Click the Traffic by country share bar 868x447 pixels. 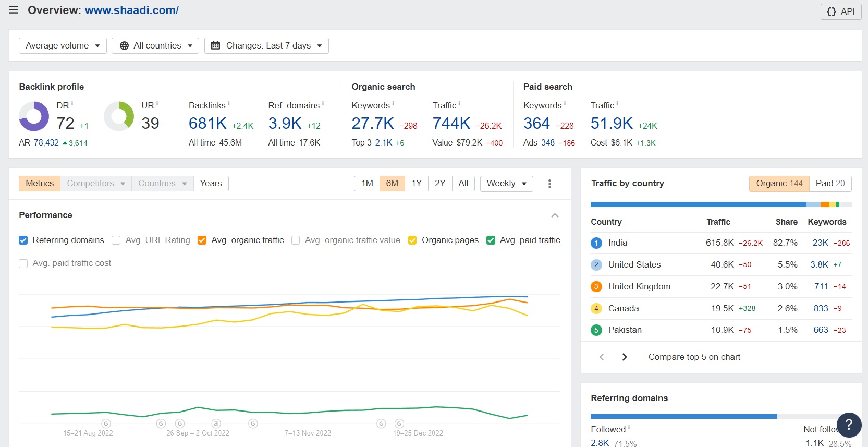point(721,204)
